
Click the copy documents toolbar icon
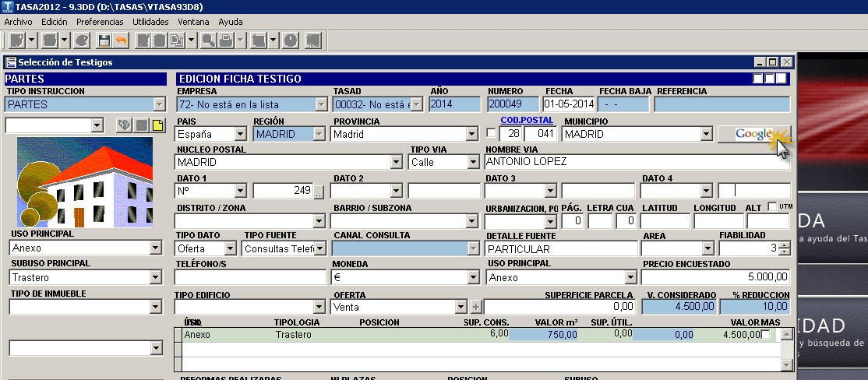point(177,40)
